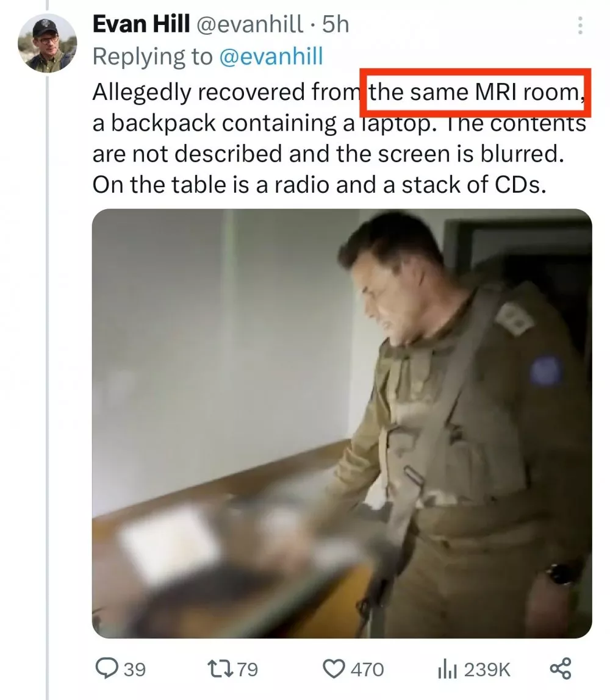Click the 239K views count
This screenshot has width=610, height=700.
point(487,670)
